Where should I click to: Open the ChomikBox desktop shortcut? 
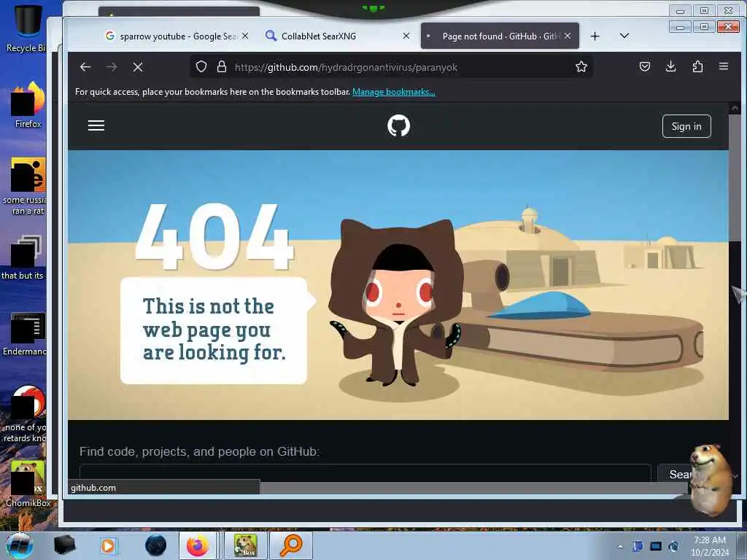tap(28, 484)
